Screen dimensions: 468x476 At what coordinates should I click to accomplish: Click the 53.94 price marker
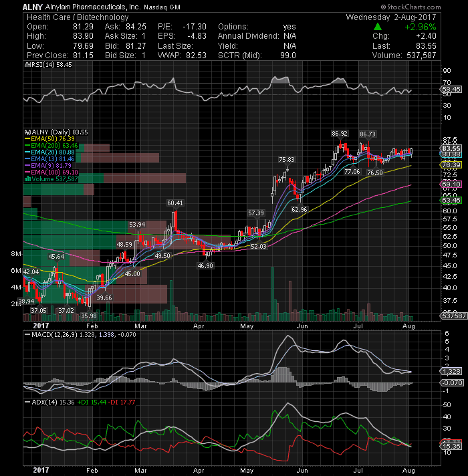(137, 225)
